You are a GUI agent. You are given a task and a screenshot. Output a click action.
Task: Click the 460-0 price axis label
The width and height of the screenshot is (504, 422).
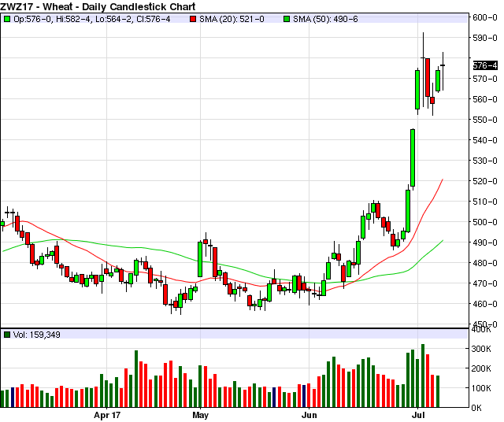click(485, 304)
